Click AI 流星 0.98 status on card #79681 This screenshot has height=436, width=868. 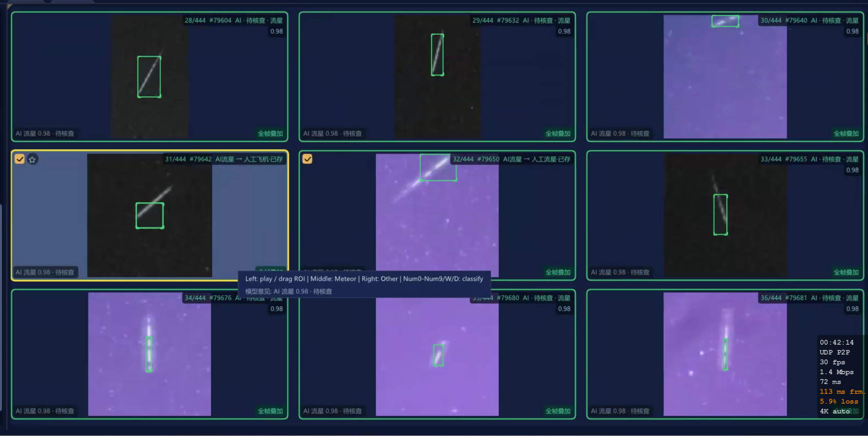620,411
